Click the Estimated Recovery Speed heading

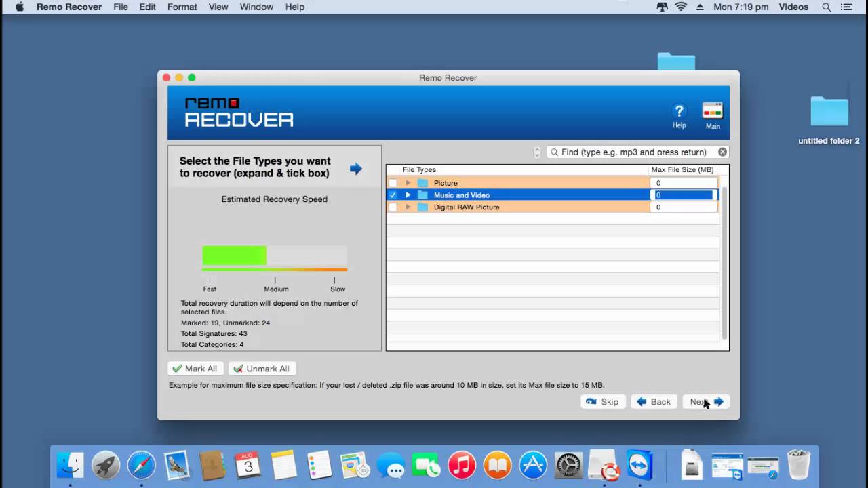pos(275,199)
